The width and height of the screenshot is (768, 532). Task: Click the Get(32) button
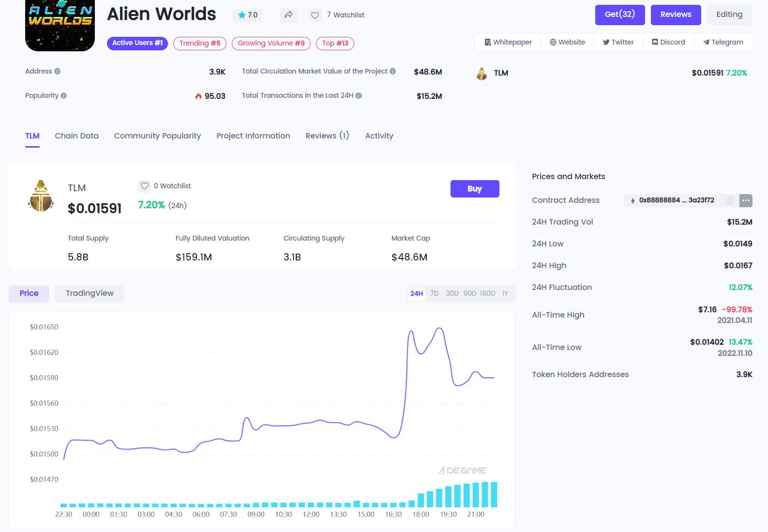(x=619, y=15)
